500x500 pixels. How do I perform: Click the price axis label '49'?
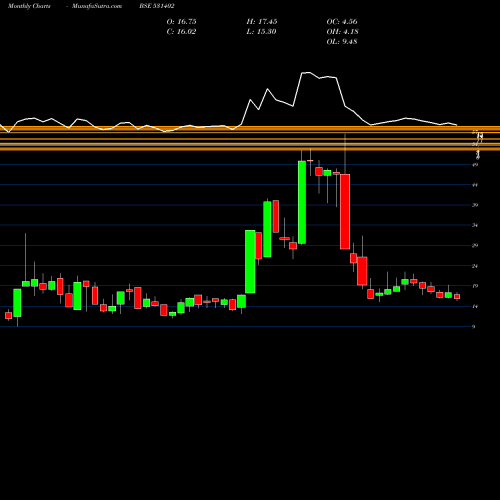click(x=475, y=165)
